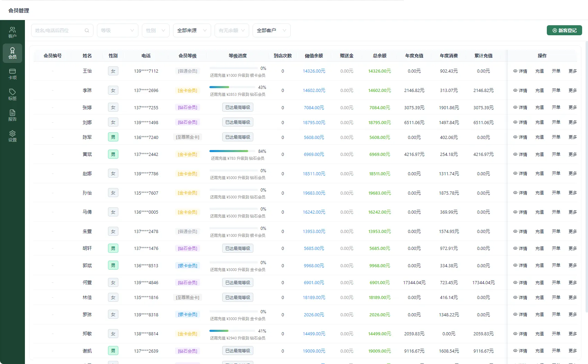
Task: Click 充值 for member 张婷
Action: 540,108
